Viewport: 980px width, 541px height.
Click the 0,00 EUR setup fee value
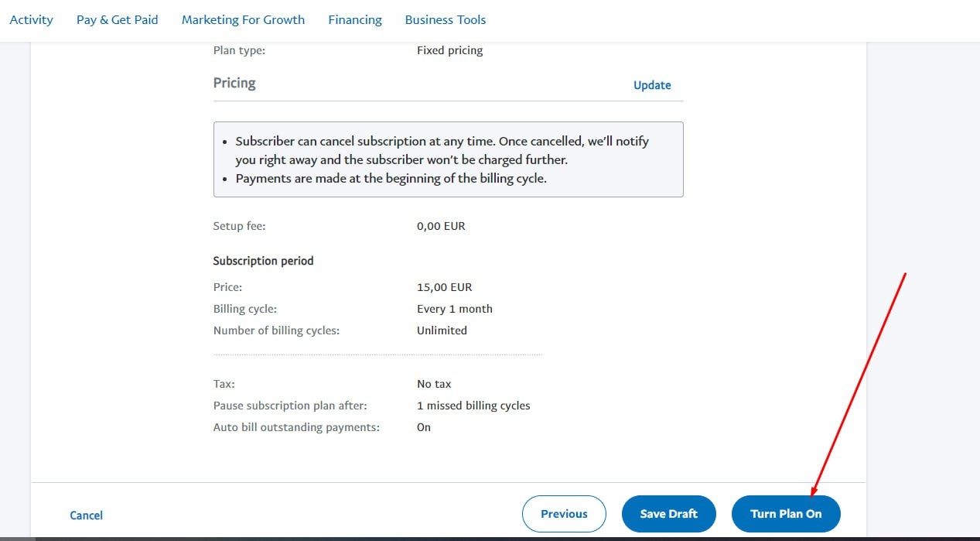[x=441, y=227]
